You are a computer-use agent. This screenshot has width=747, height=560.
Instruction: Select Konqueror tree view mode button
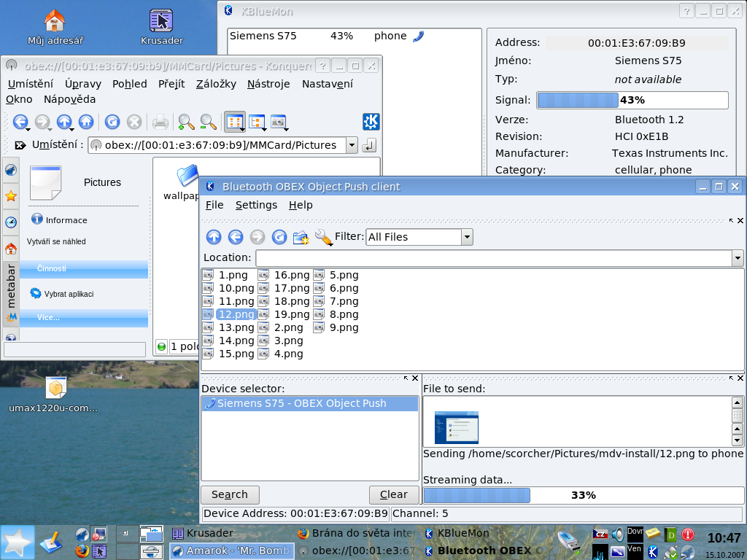[257, 122]
